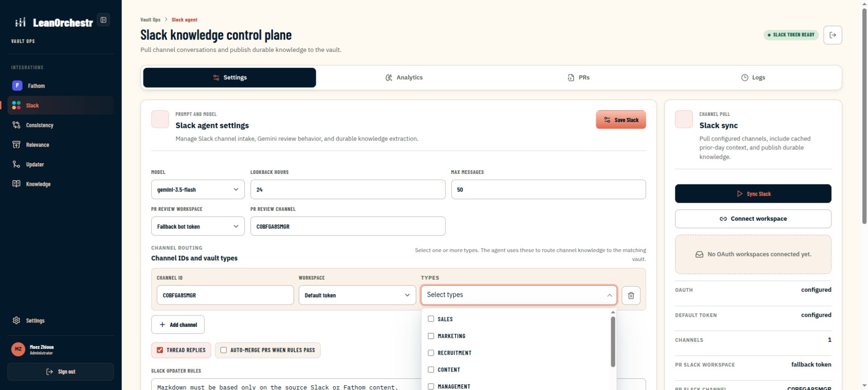868x390 pixels.
Task: Click the types dropdown list scrollbar
Action: tap(613, 341)
